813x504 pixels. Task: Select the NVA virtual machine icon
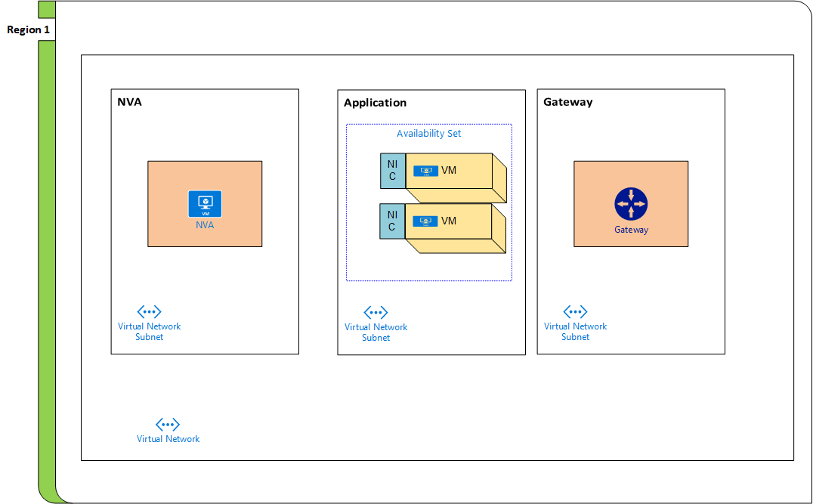[x=205, y=203]
